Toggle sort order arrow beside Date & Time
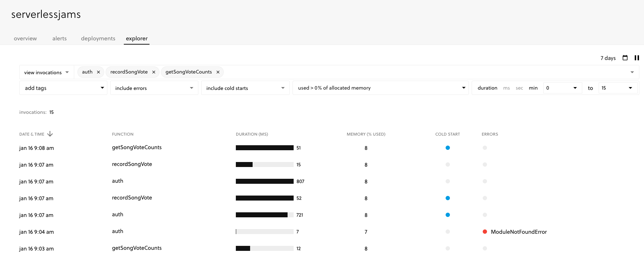644x258 pixels. pos(50,134)
